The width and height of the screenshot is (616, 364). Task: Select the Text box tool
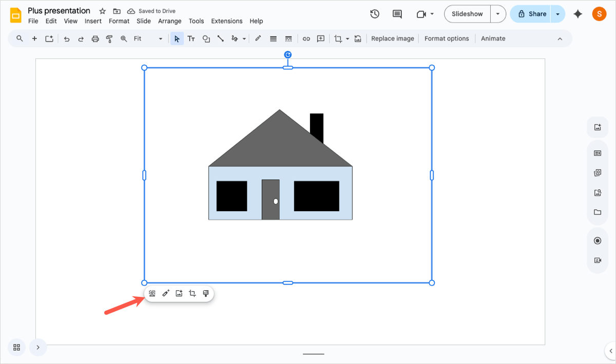(191, 38)
